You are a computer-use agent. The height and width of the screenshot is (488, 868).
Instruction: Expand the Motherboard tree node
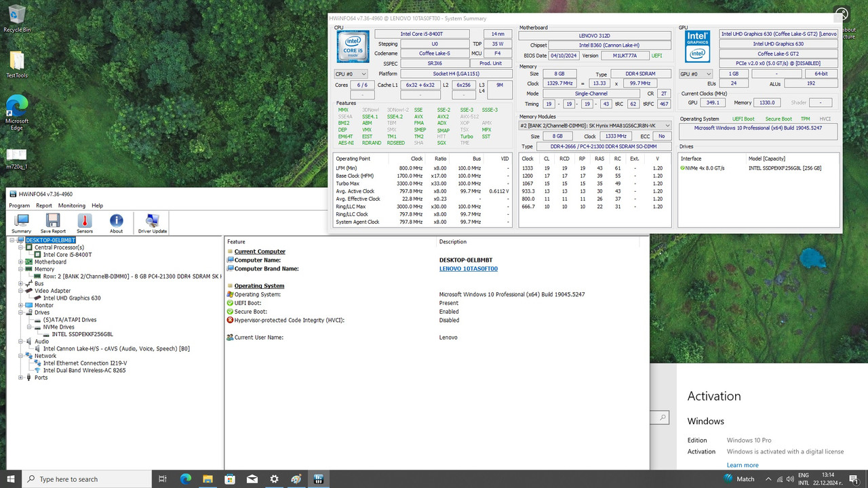(20, 262)
